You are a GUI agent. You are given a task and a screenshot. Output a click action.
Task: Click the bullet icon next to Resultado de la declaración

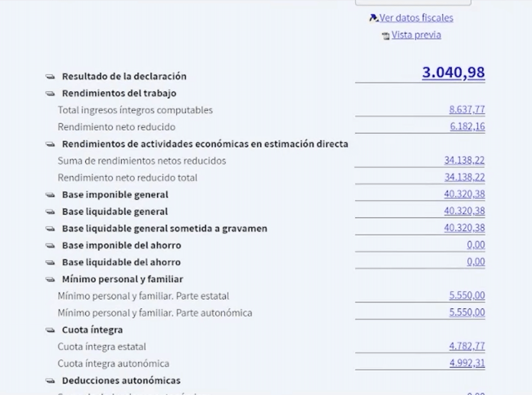tap(50, 77)
